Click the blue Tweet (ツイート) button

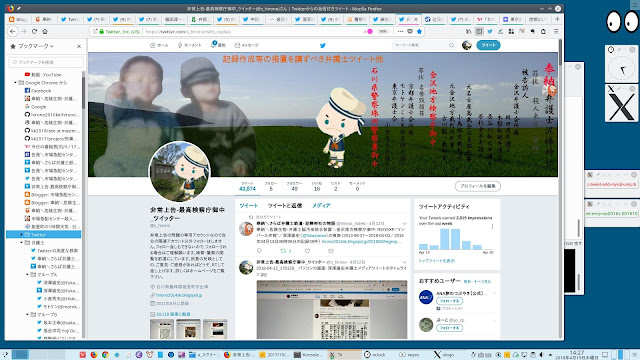488,45
